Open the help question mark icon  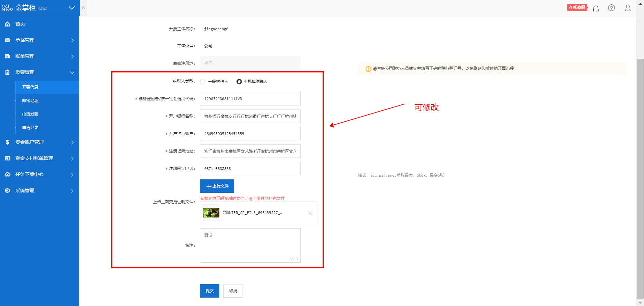pos(611,8)
